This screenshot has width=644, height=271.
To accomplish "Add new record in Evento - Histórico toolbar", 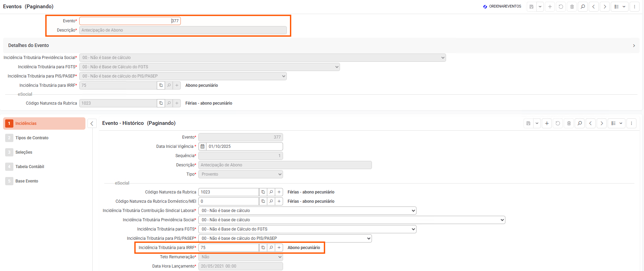I will click(547, 123).
